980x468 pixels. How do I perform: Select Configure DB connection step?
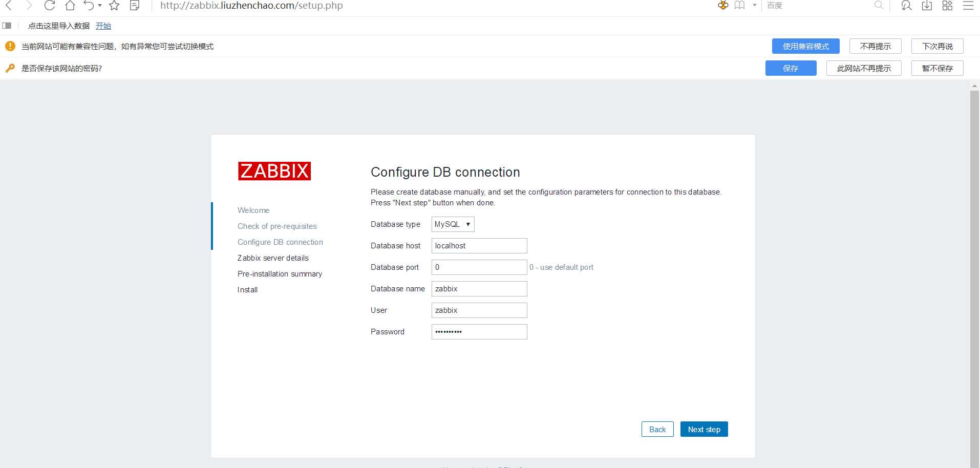click(x=280, y=242)
